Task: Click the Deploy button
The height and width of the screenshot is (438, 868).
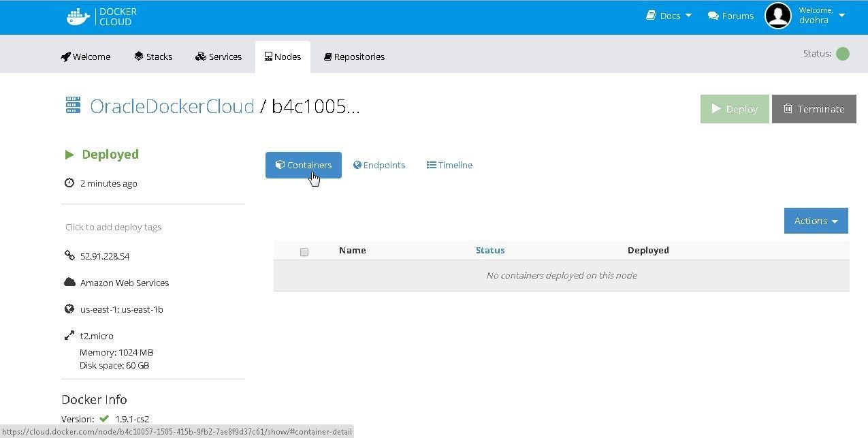Action: (735, 109)
